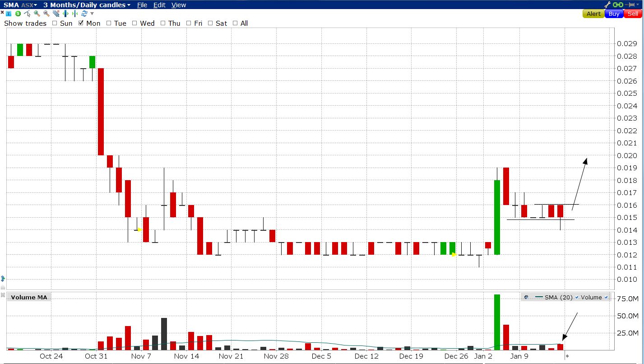Toggle the Volume legend checkmark
Screen dimensions: 644x364
click(x=606, y=297)
